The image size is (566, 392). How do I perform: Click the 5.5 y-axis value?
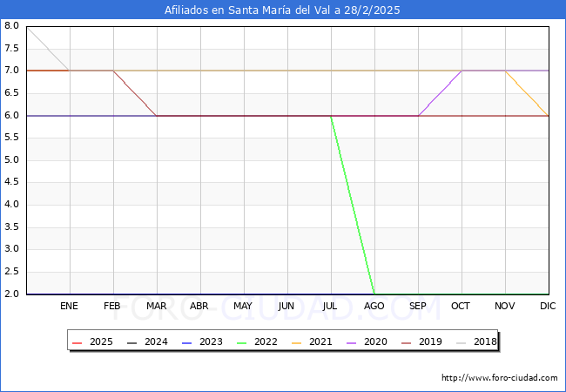[11, 137]
